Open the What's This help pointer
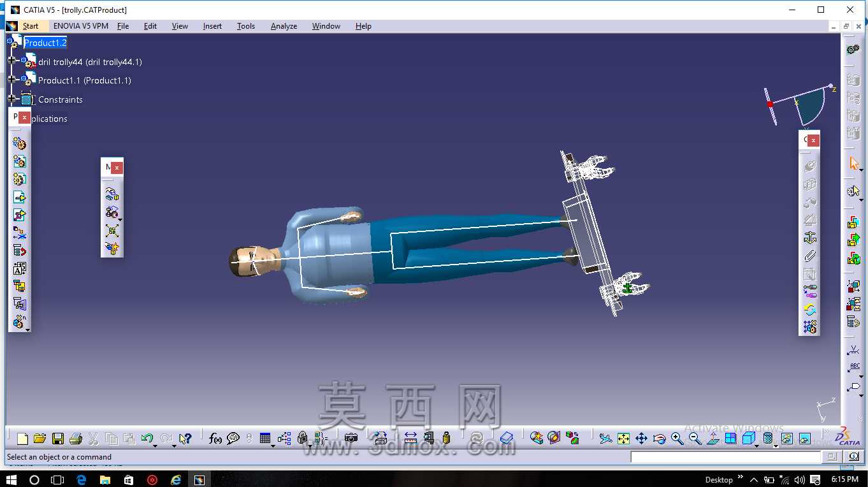The width and height of the screenshot is (868, 487). (185, 439)
